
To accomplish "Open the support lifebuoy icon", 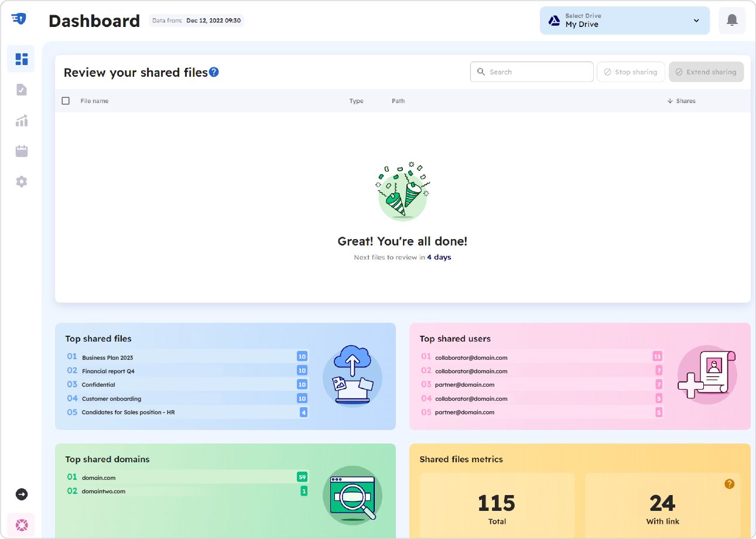I will pyautogui.click(x=22, y=525).
